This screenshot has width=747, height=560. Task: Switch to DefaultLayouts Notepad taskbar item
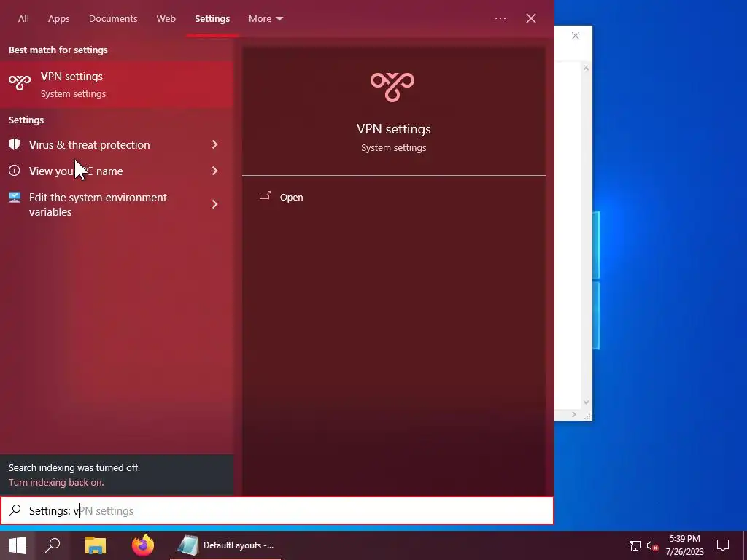click(225, 545)
